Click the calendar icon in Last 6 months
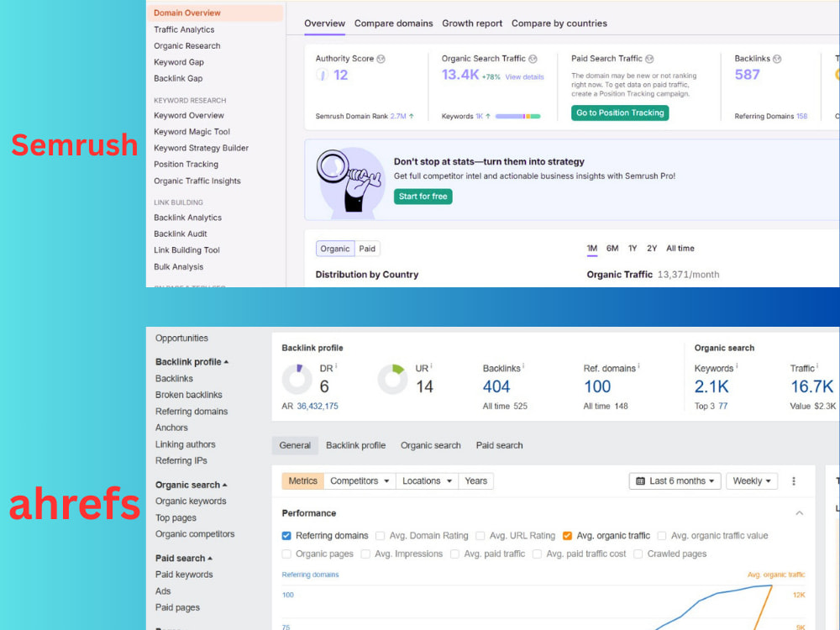Image resolution: width=840 pixels, height=630 pixels. [640, 481]
